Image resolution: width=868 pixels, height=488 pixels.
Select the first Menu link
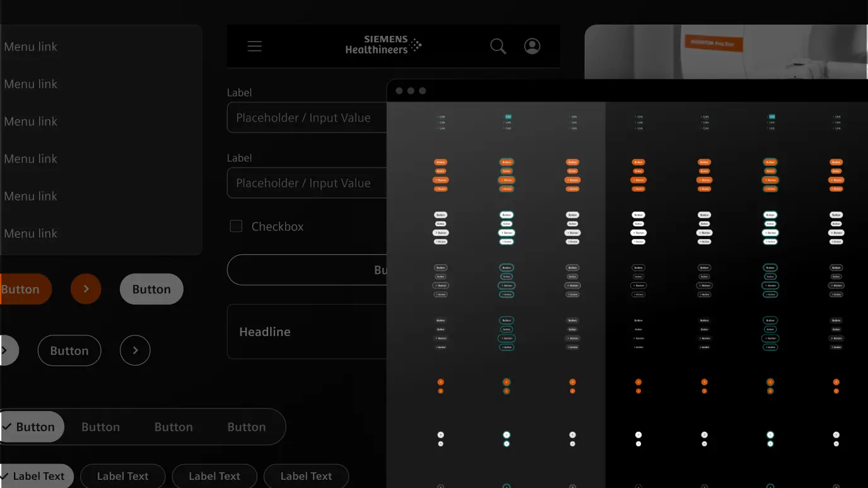point(31,47)
